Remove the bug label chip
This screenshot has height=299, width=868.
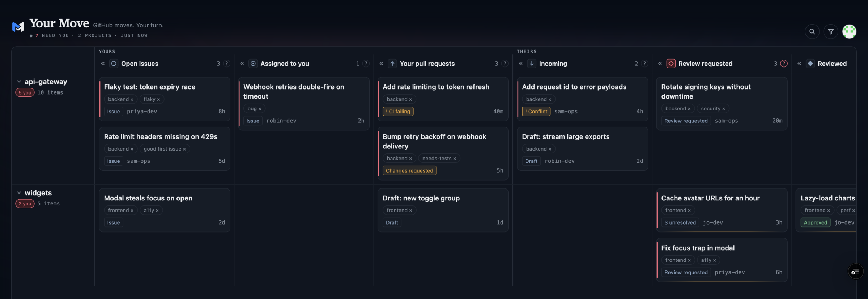click(x=260, y=109)
